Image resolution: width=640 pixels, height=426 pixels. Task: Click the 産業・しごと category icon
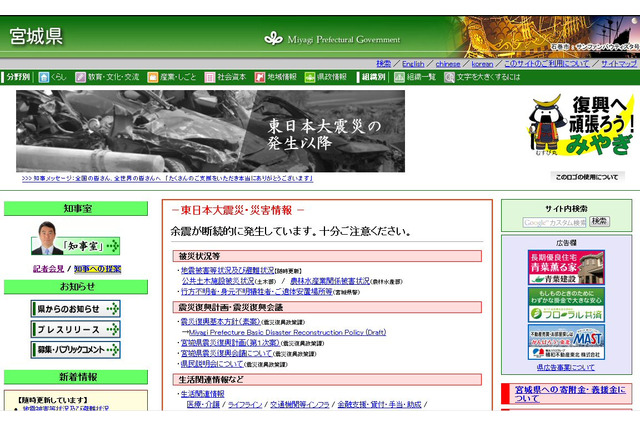click(x=153, y=77)
